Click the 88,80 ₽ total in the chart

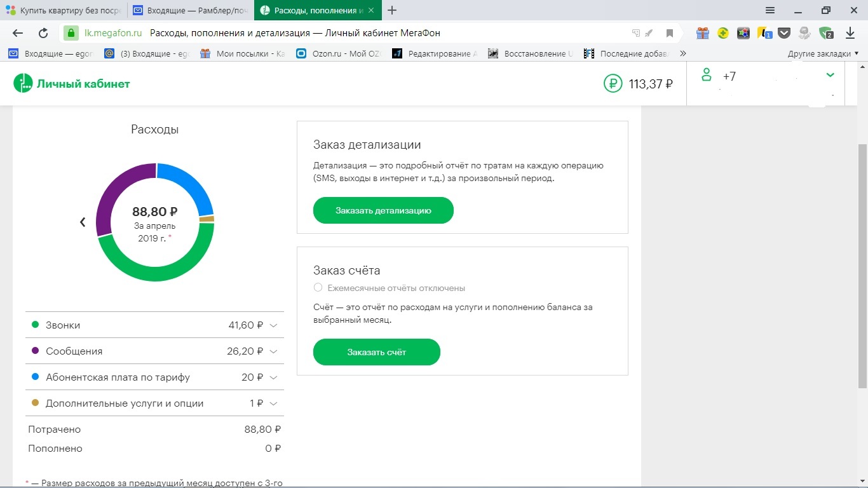[155, 212]
